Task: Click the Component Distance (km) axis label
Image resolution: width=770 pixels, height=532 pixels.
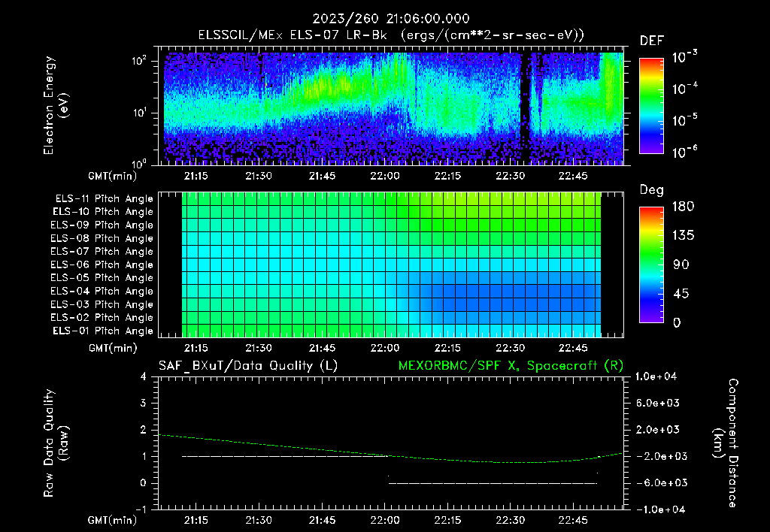Action: coord(726,443)
